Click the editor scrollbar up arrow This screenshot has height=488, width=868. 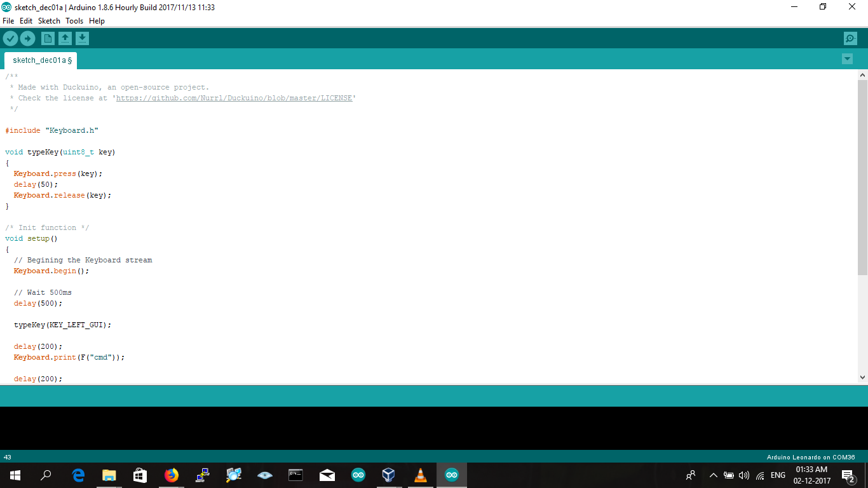(862, 75)
